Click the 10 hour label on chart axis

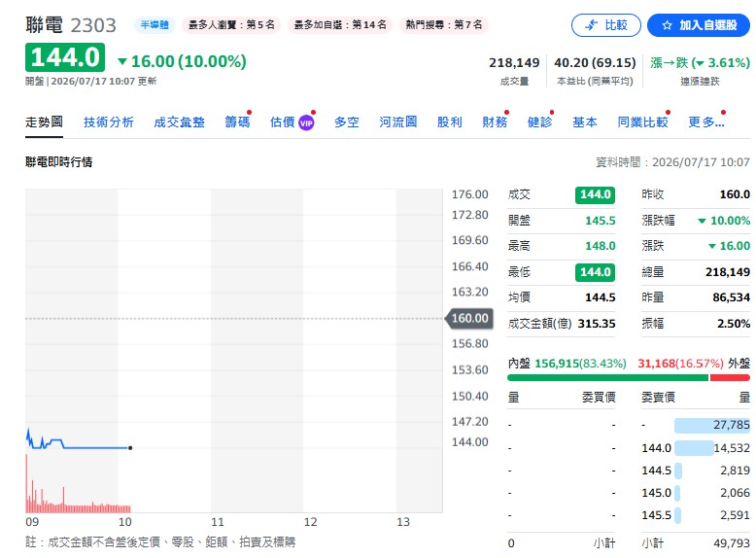tap(125, 522)
